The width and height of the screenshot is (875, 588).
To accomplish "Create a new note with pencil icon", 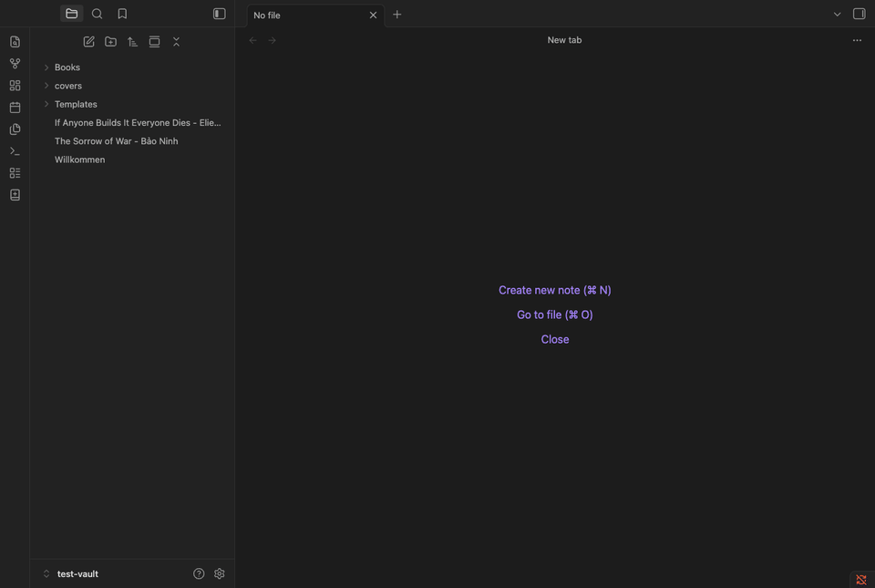I will click(88, 42).
